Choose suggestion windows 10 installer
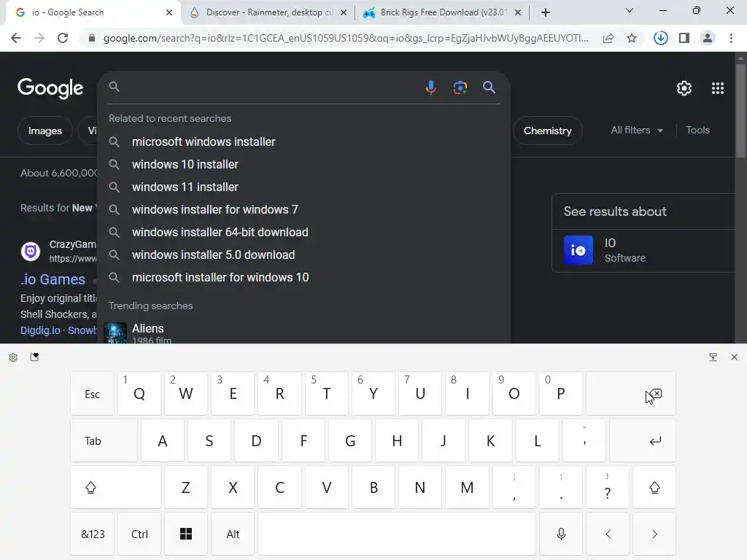Image resolution: width=747 pixels, height=560 pixels. point(303,164)
